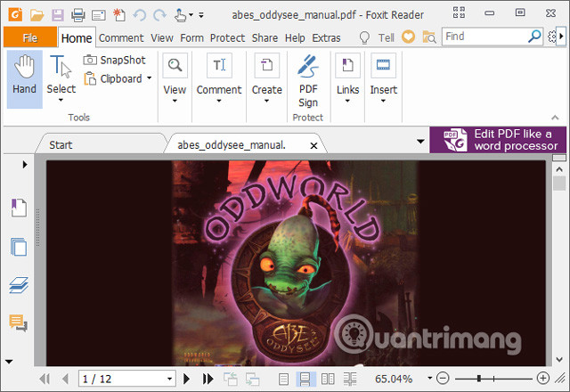Screen dimensions: 570x392
Task: Go to the next page button
Action: pos(186,379)
